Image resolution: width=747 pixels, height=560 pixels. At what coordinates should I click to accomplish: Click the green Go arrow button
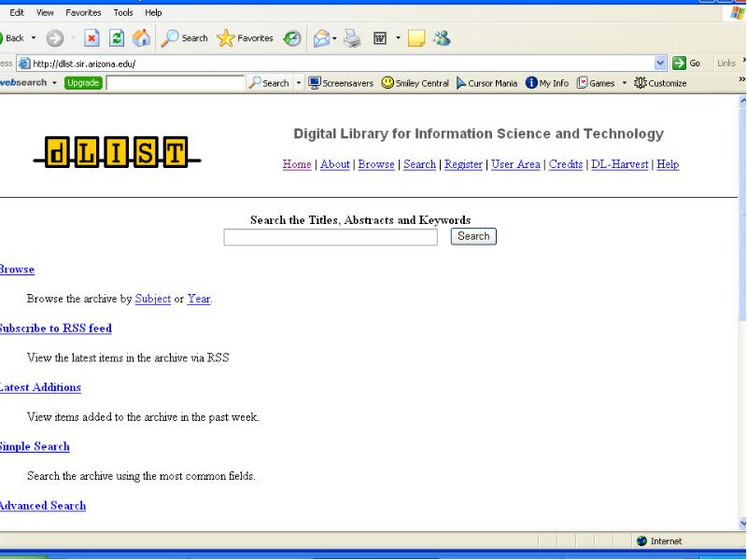(686, 63)
